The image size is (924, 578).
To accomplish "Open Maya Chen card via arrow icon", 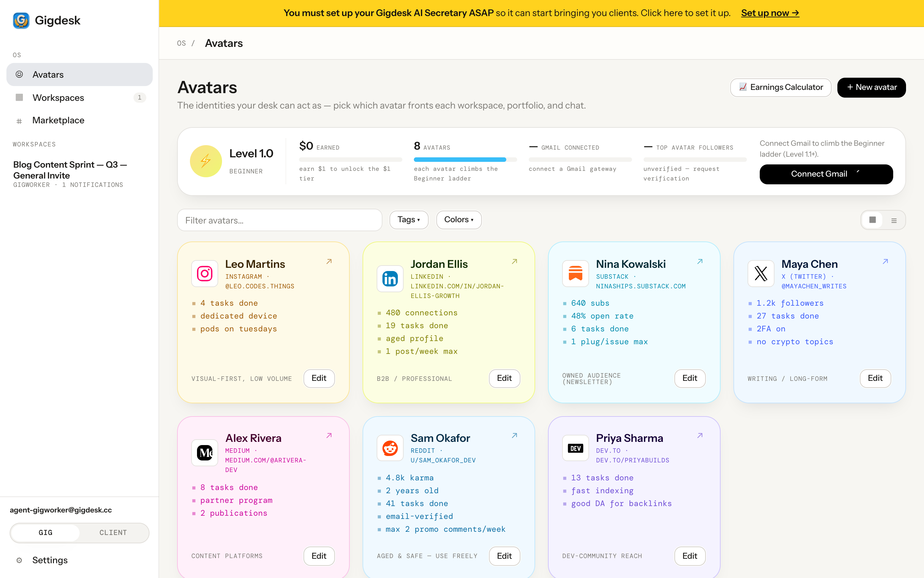I will (x=885, y=261).
